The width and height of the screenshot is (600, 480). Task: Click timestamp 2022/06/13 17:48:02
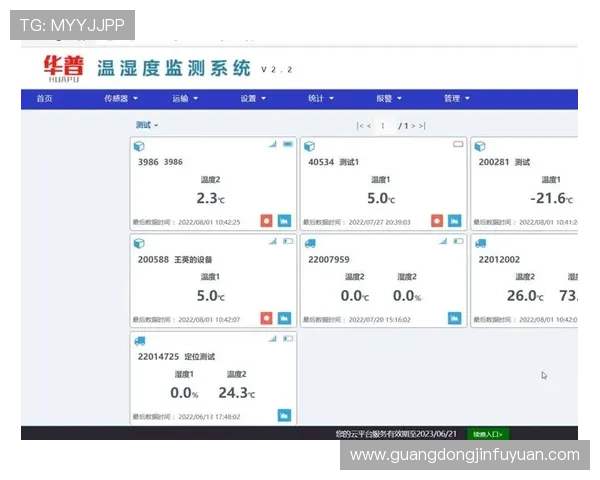(x=209, y=417)
